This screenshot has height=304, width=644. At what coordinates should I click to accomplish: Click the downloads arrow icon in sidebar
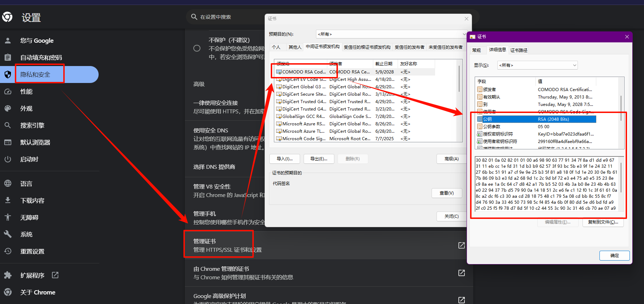pyautogui.click(x=8, y=201)
